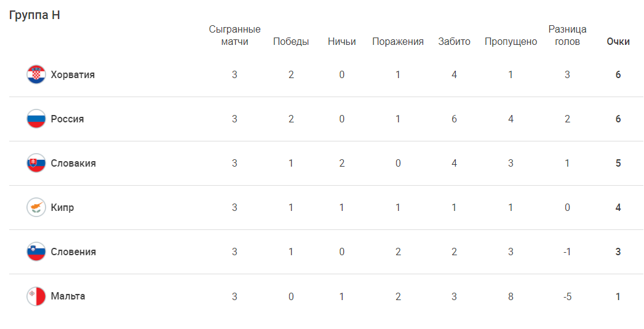Click the Пропущено column header
Viewport: 644px width, 329px height.
(x=511, y=42)
